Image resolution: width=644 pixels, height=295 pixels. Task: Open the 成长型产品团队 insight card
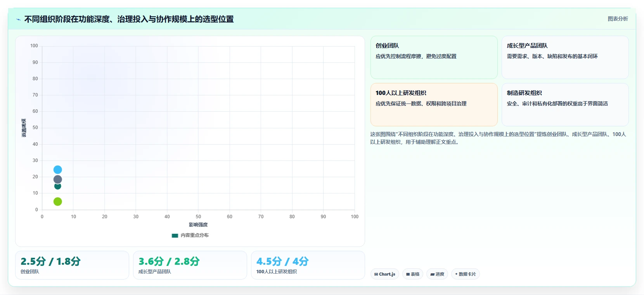pyautogui.click(x=565, y=57)
